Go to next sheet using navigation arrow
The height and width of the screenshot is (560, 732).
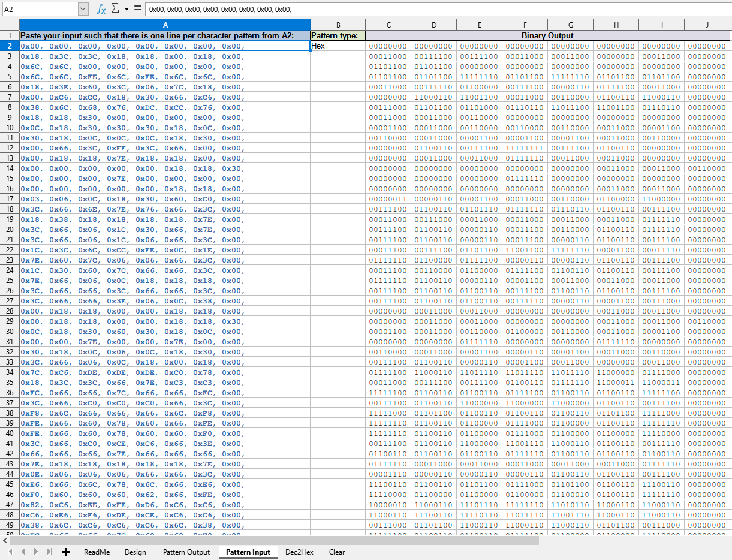[x=37, y=552]
